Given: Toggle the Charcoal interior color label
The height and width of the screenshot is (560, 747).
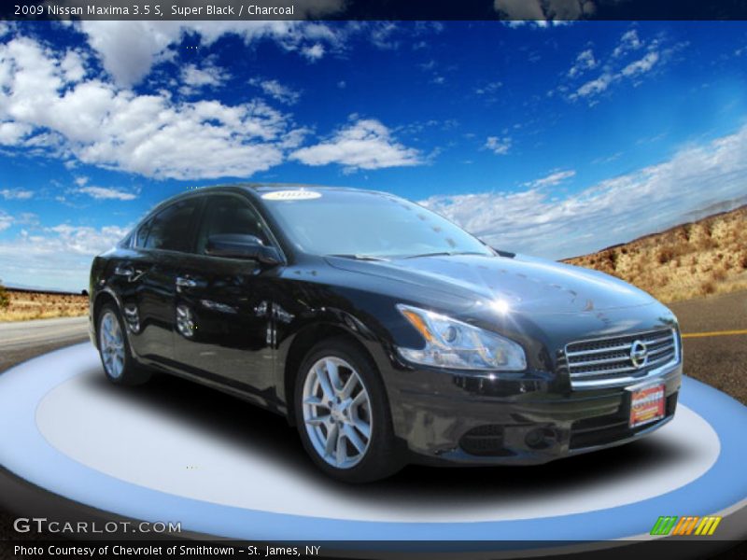Looking at the screenshot, I should coord(272,7).
